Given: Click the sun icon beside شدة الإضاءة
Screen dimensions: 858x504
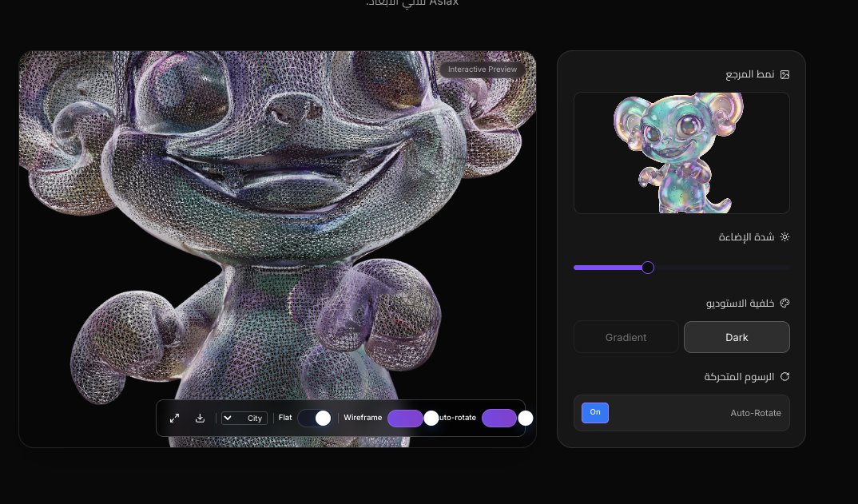Looking at the screenshot, I should click(x=785, y=237).
